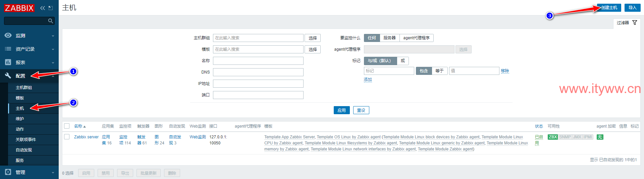This screenshot has height=179, width=644.
Task: Click the ZABBIX logo
Action: [19, 8]
